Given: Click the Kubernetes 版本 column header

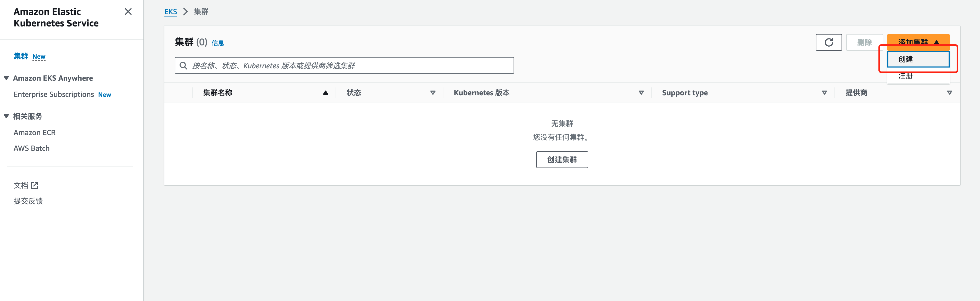Looking at the screenshot, I should click(482, 93).
